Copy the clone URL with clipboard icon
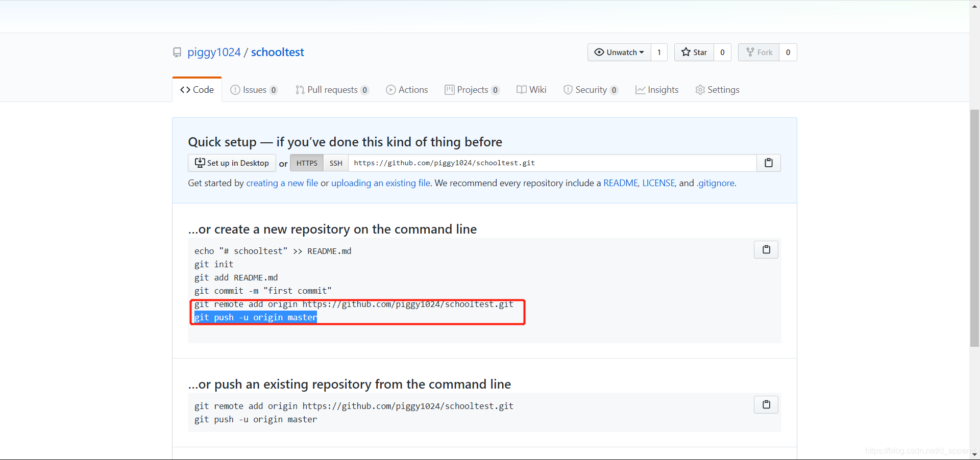 coord(769,163)
